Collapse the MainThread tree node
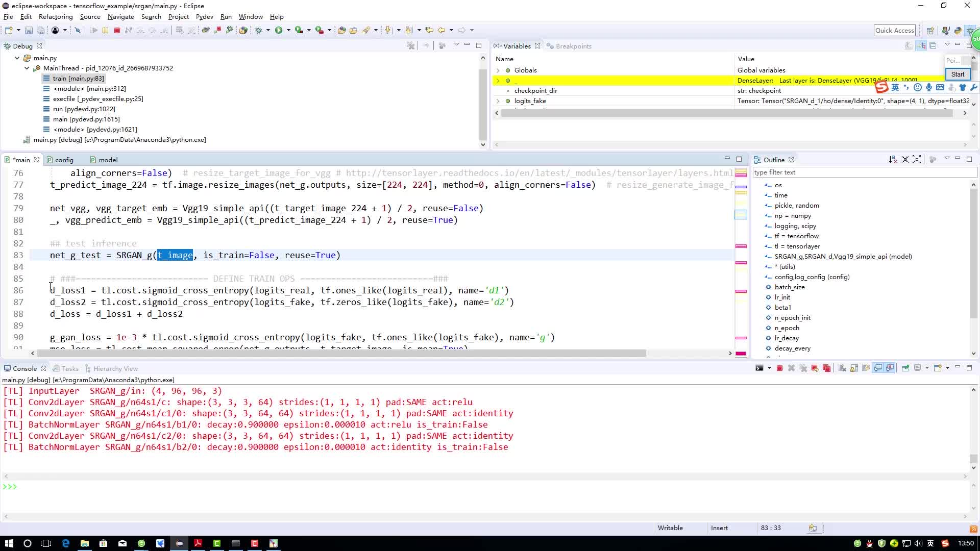Image resolution: width=980 pixels, height=551 pixels. [27, 68]
